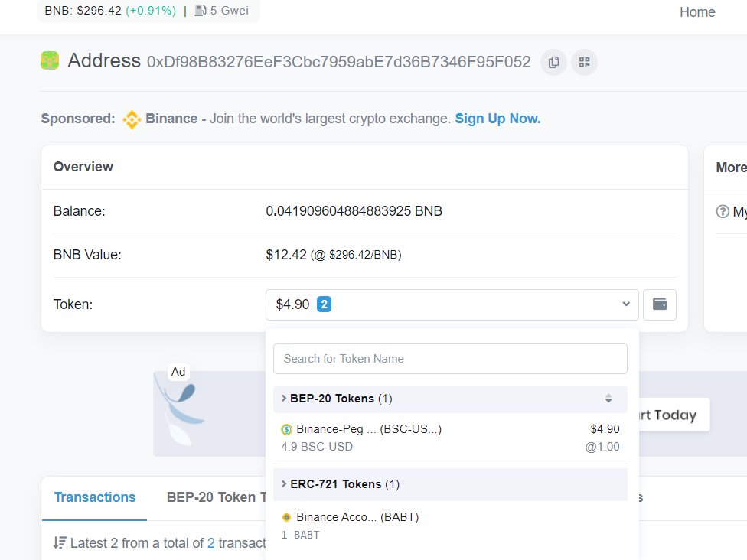Click the Search for Token Name field
This screenshot has height=560, width=747.
(x=450, y=359)
